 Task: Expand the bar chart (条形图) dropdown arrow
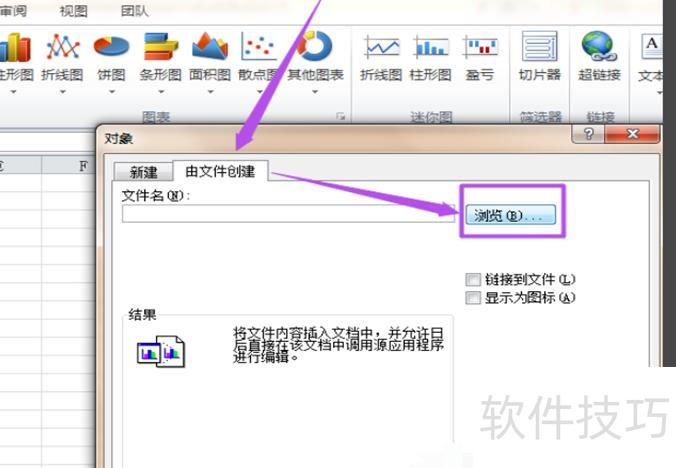pyautogui.click(x=161, y=92)
